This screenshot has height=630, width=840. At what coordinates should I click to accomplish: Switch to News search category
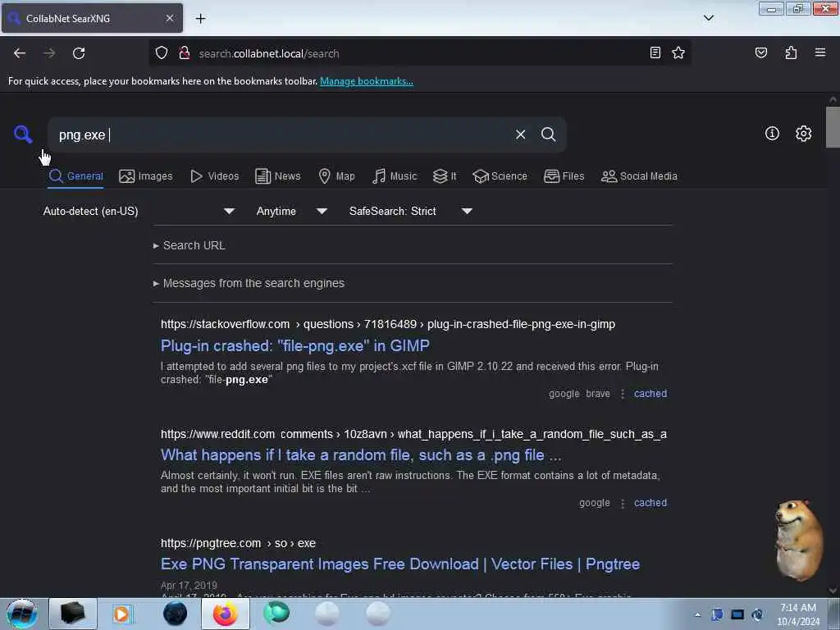[x=277, y=176]
